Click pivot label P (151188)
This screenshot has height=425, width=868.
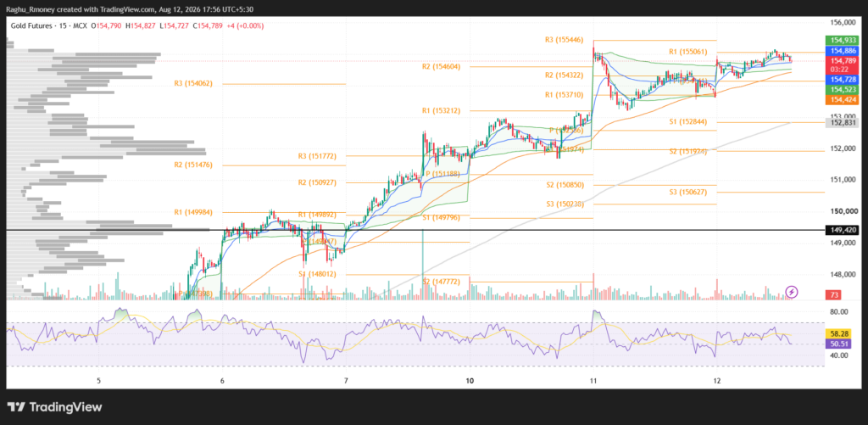(x=441, y=174)
